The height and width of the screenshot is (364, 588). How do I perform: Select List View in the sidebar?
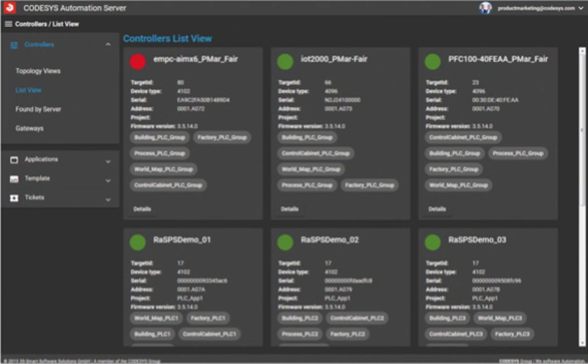[28, 90]
